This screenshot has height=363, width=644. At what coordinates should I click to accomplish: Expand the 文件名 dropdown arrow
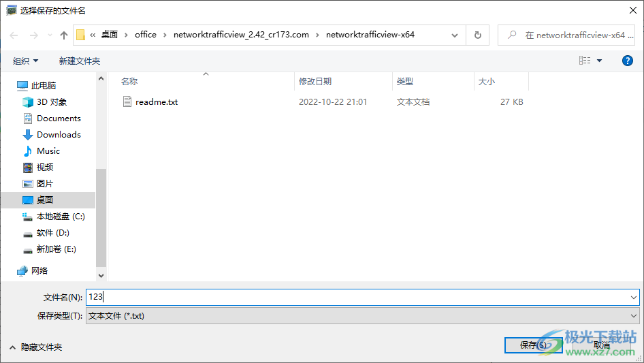(633, 297)
